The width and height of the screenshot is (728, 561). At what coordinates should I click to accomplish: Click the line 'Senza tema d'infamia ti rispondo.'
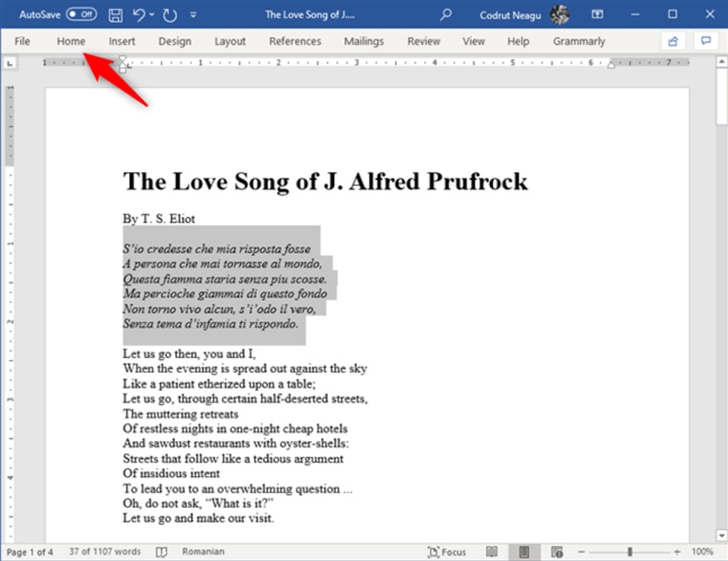tap(210, 324)
